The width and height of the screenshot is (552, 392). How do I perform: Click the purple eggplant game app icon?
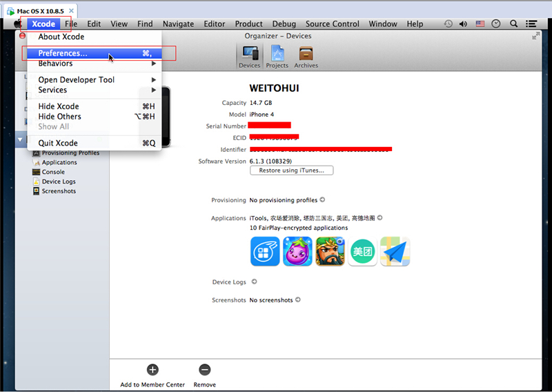[297, 251]
